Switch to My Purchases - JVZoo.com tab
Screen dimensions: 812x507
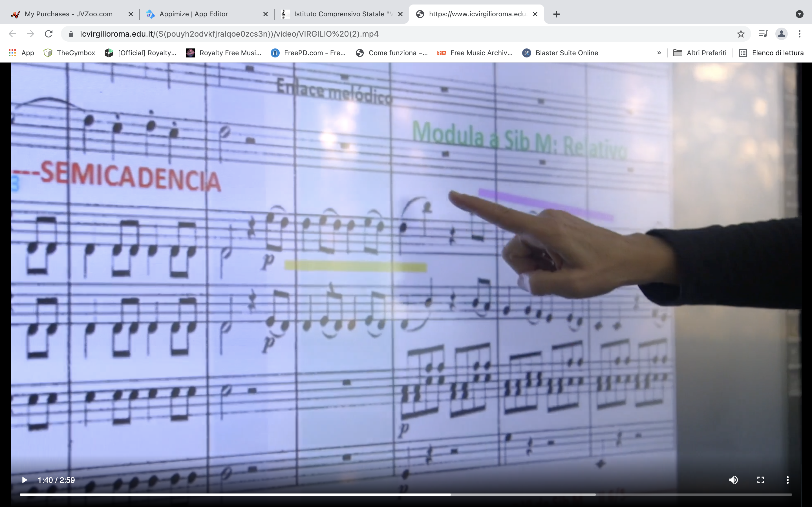point(69,14)
